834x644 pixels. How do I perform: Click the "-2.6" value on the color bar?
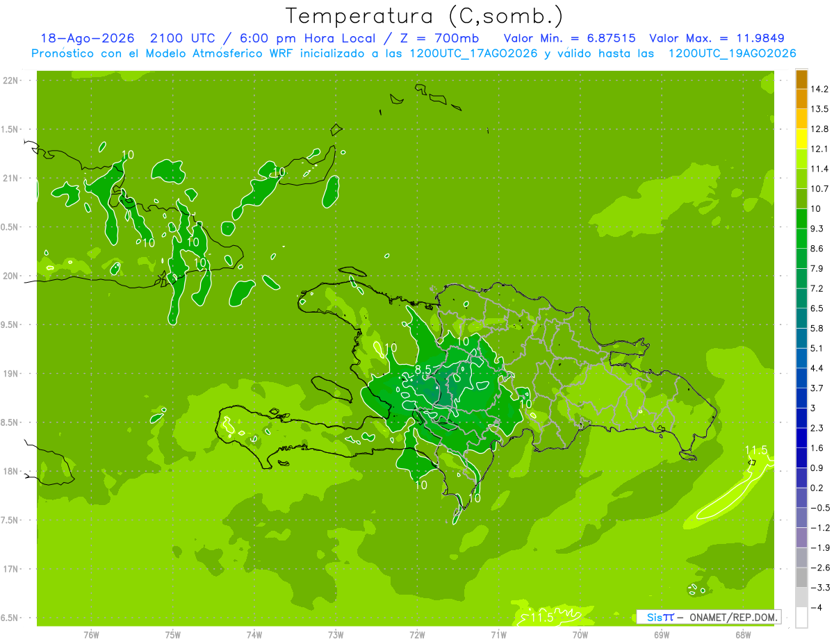click(819, 567)
